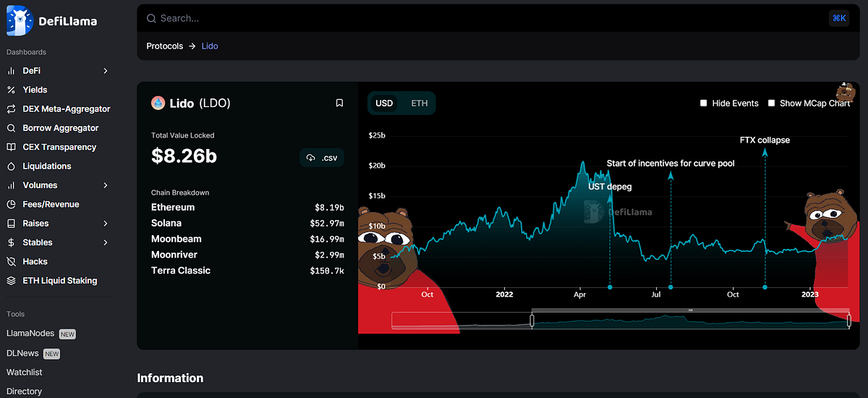Screen dimensions: 868x398
Task: Switch chart denomination to ETH
Action: (420, 103)
